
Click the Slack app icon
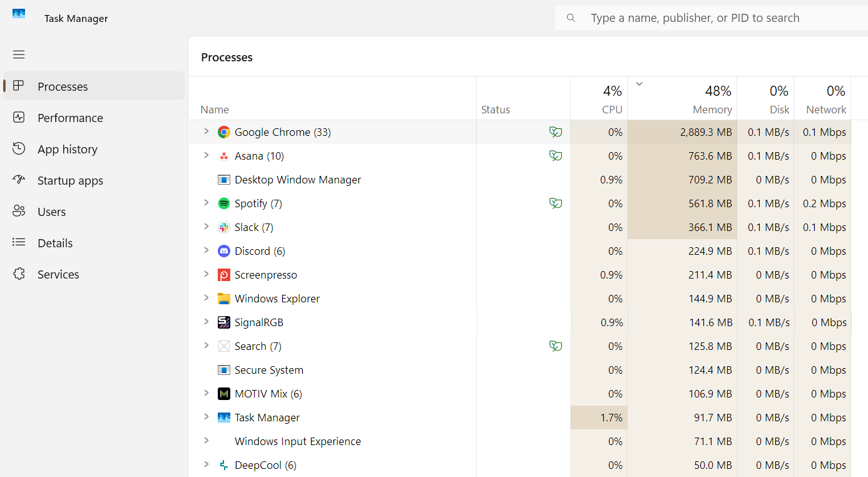224,227
